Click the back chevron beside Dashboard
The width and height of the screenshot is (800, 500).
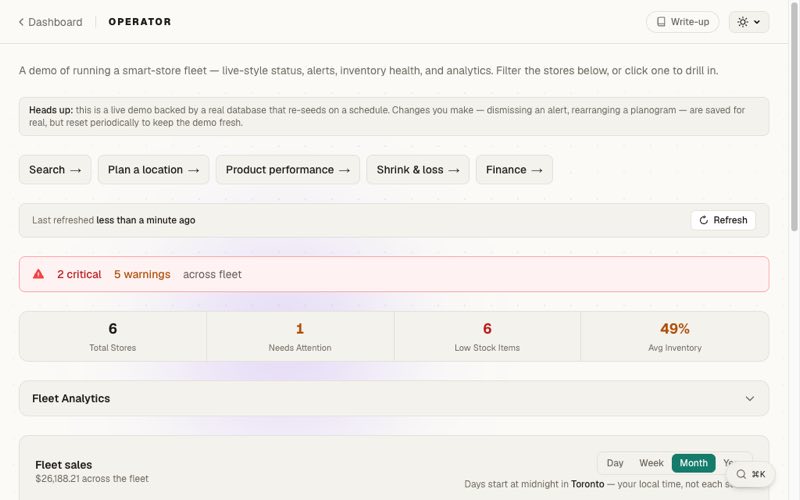pyautogui.click(x=21, y=22)
